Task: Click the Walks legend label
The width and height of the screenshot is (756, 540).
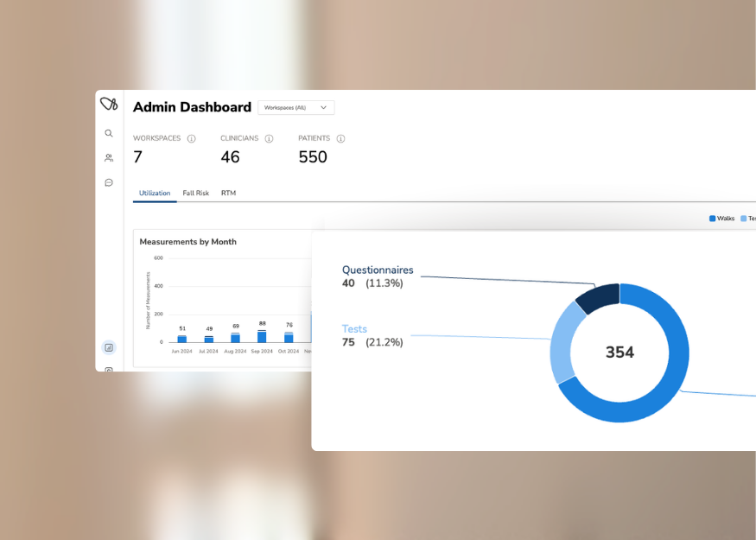Action: click(x=726, y=219)
